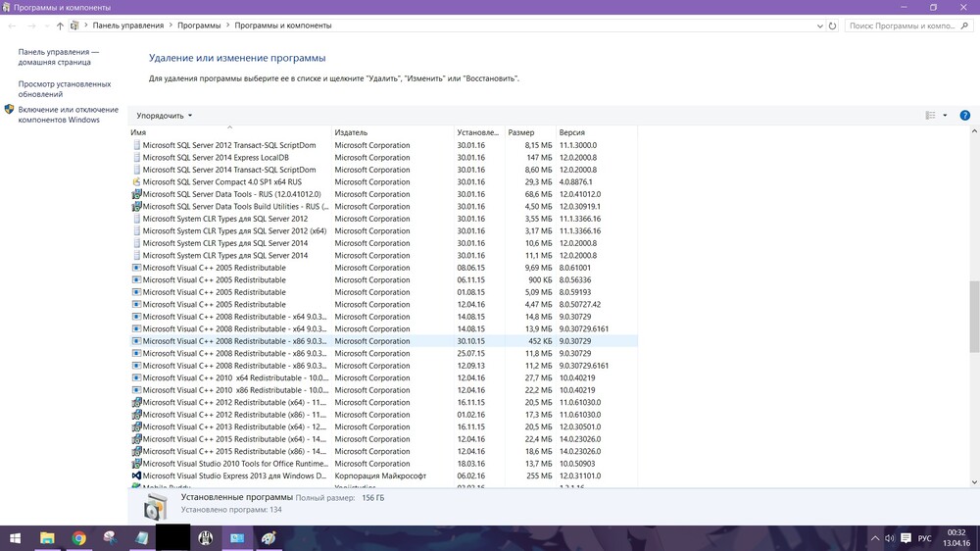The height and width of the screenshot is (551, 980).
Task: Refresh the address bar location
Action: 832,25
